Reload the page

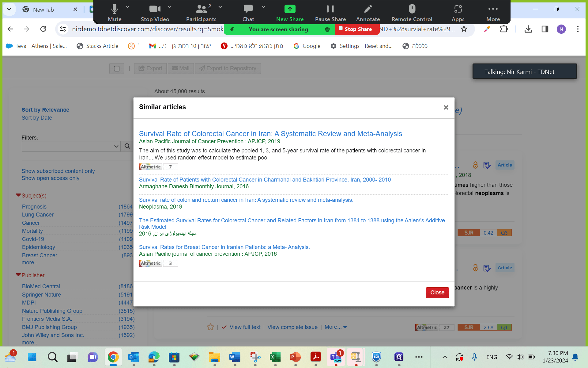[43, 29]
